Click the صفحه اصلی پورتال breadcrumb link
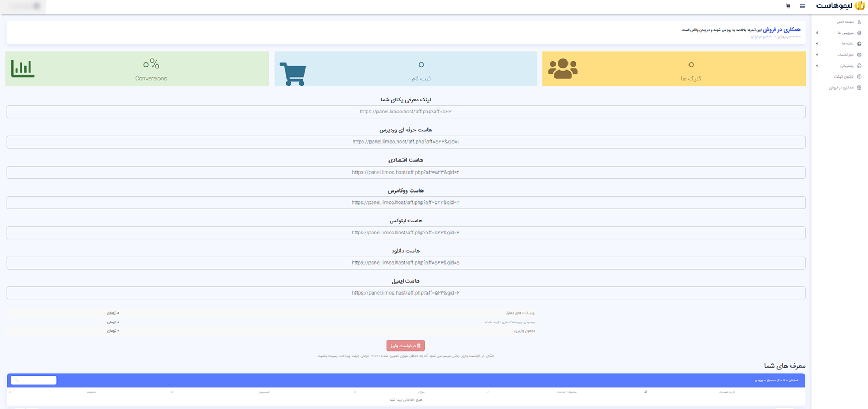 point(789,36)
